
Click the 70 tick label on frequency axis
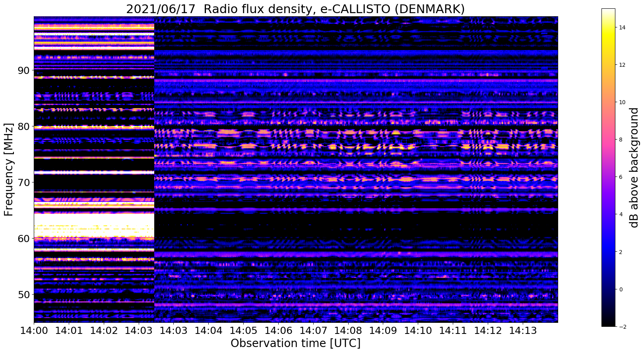point(24,182)
